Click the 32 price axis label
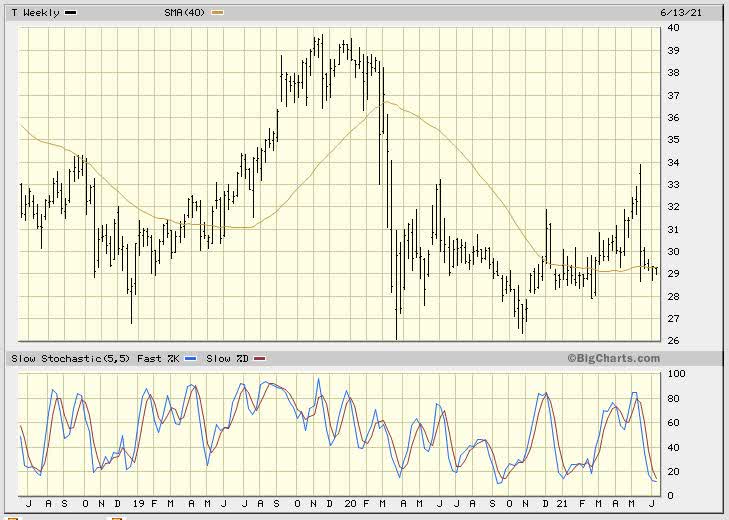 click(673, 207)
